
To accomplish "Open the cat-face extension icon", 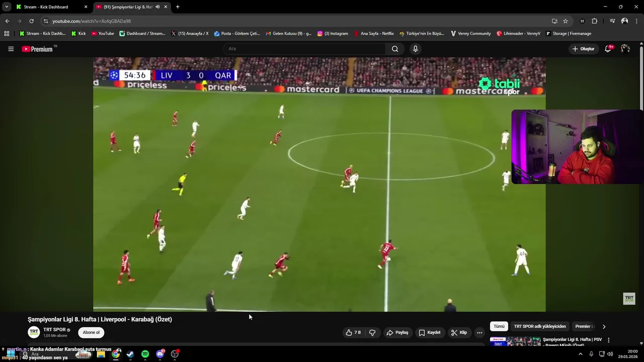I will [582, 21].
